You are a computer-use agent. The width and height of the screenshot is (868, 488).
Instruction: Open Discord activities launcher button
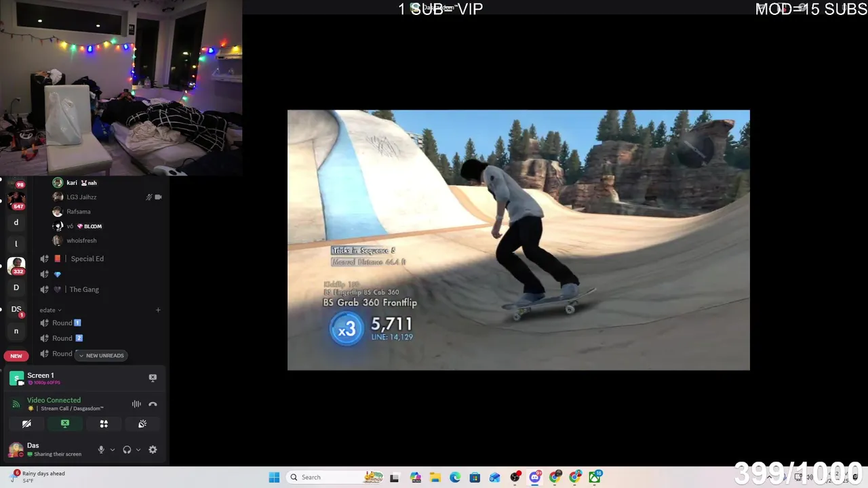click(x=104, y=424)
